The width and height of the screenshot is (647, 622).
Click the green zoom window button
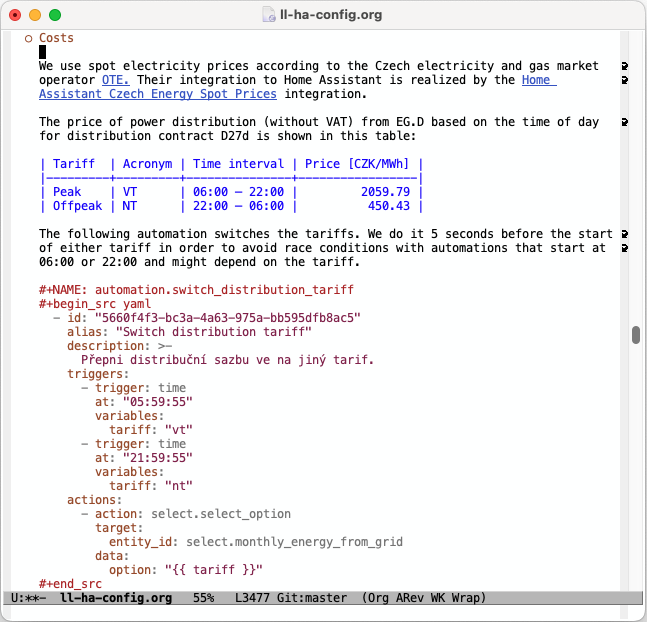click(x=55, y=15)
